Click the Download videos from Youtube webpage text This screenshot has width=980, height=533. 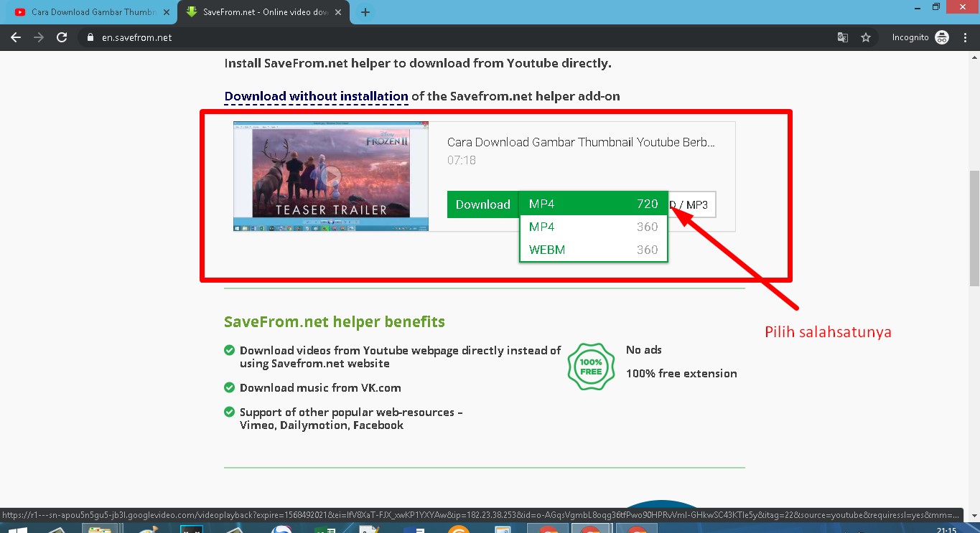point(401,357)
